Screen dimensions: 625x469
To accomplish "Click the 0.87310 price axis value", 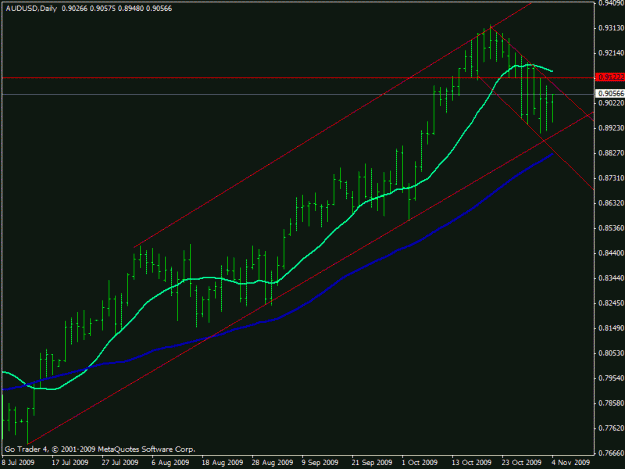I will click(x=611, y=178).
